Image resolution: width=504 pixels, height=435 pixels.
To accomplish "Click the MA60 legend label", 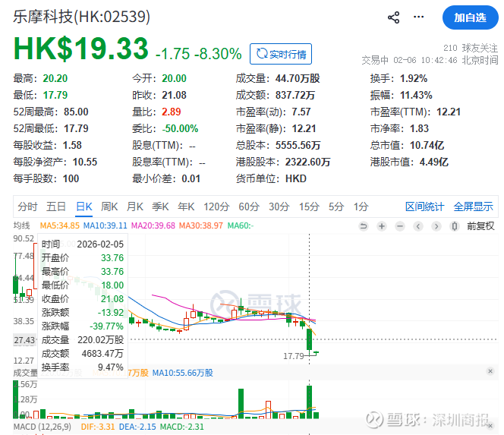I will tap(241, 225).
